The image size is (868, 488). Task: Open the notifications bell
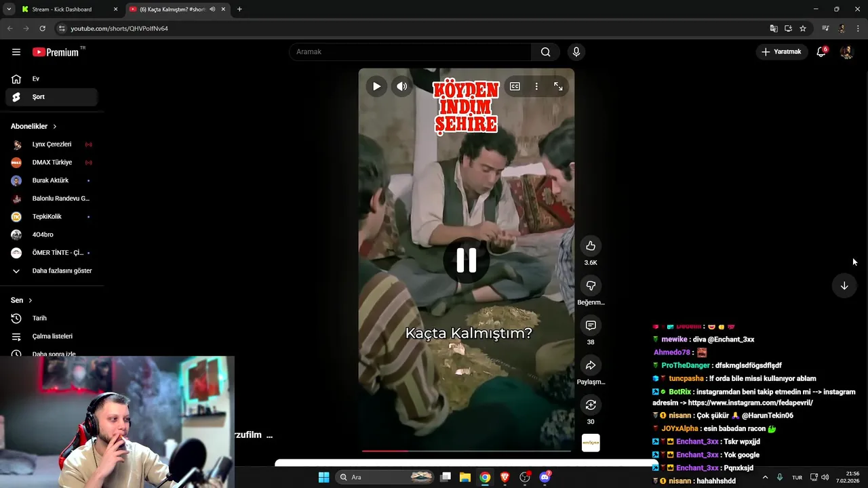click(821, 52)
